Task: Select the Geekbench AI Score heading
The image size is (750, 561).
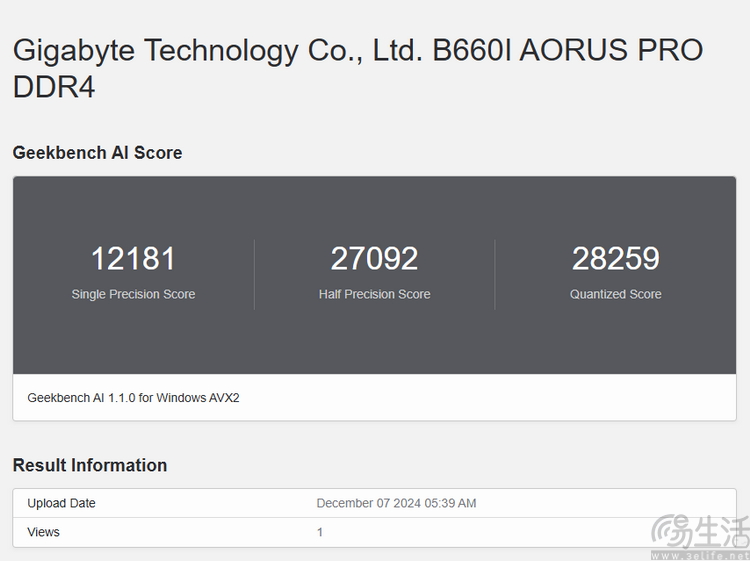Action: tap(98, 153)
